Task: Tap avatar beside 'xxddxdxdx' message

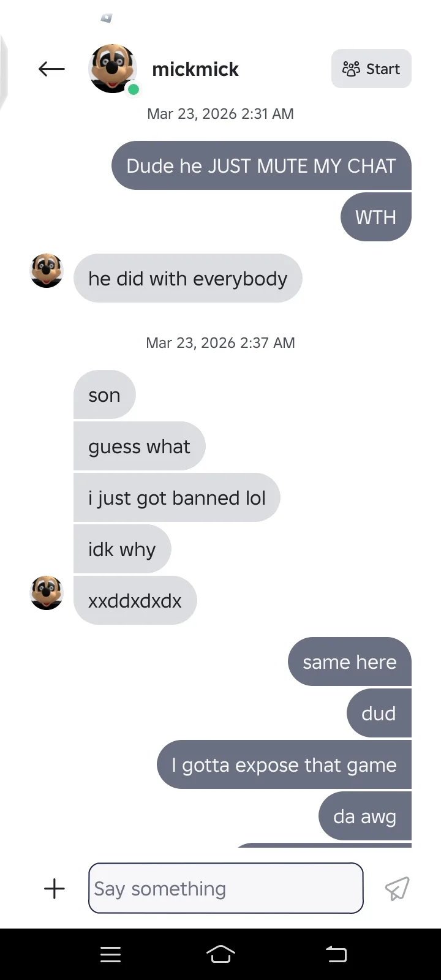Action: [x=47, y=593]
